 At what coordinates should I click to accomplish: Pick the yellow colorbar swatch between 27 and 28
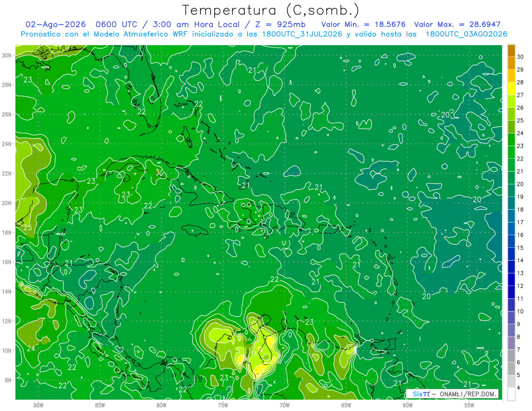pos(511,89)
